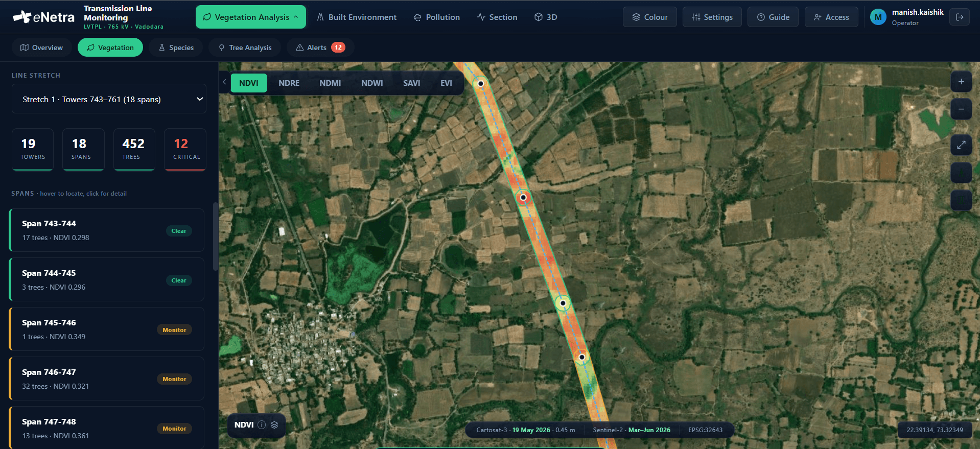Open the Section view
Screen dimensions: 980x449
[x=497, y=17]
